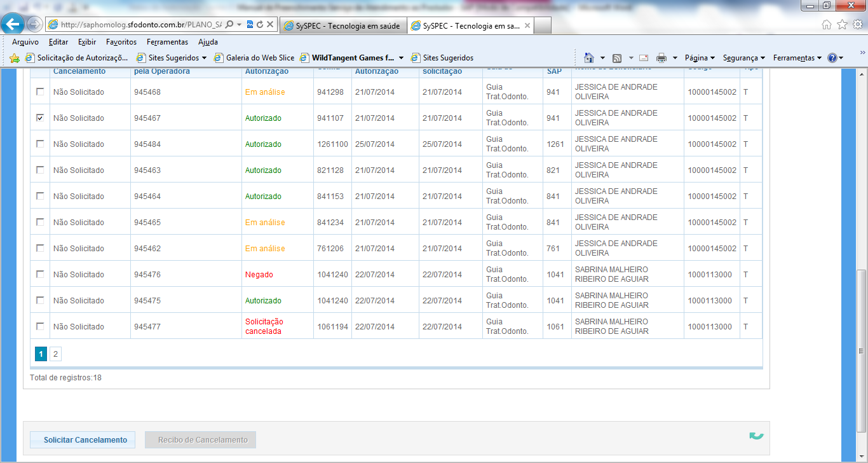Screen dimensions: 868x463
Task: Go to results page 2
Action: tap(55, 354)
